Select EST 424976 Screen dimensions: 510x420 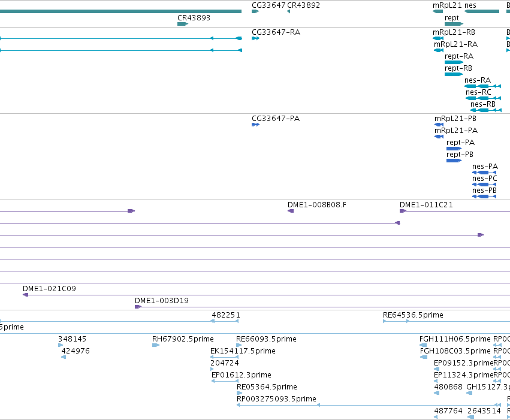[x=76, y=351]
